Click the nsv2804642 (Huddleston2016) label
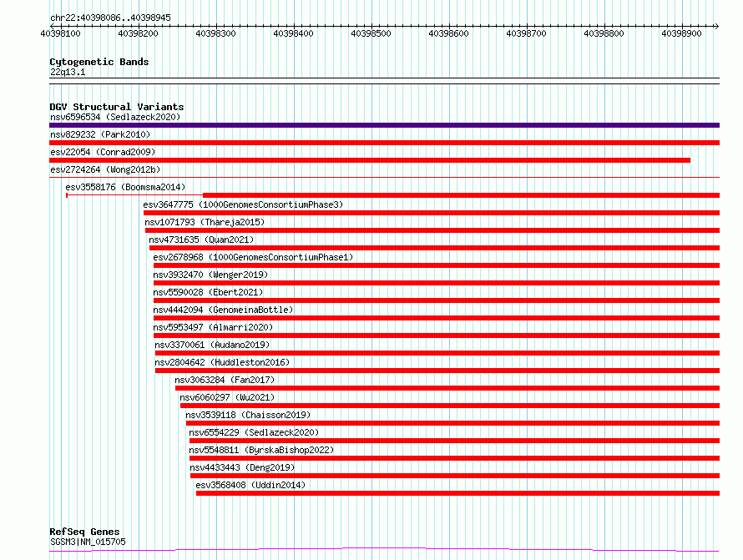The image size is (743, 560). [222, 362]
